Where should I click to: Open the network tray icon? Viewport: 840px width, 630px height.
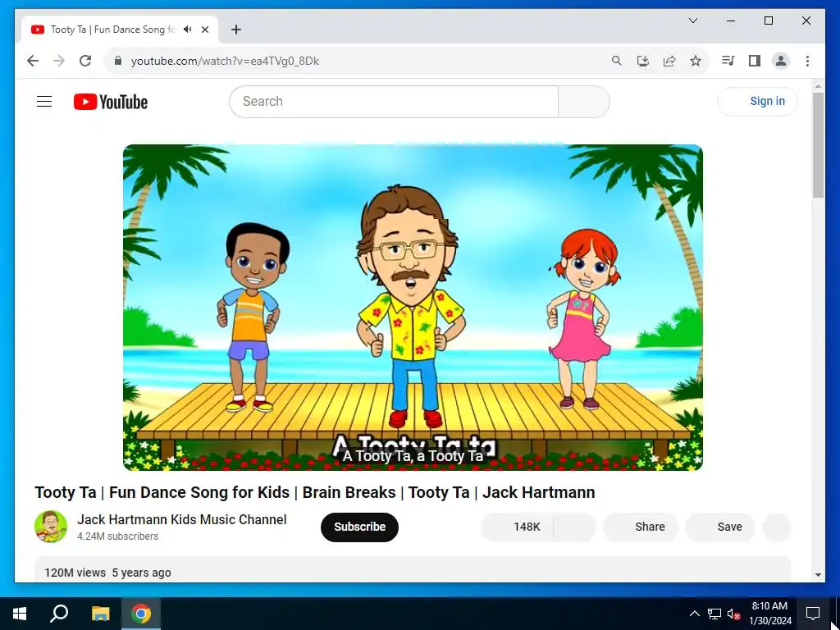pyautogui.click(x=714, y=614)
